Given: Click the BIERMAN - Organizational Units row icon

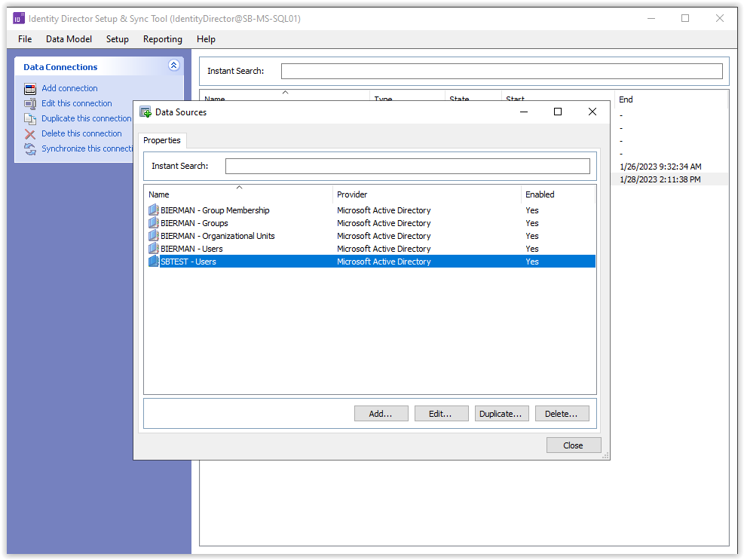Looking at the screenshot, I should click(x=153, y=235).
